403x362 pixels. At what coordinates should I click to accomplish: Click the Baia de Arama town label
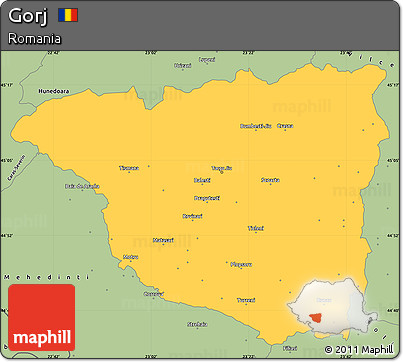pyautogui.click(x=82, y=186)
